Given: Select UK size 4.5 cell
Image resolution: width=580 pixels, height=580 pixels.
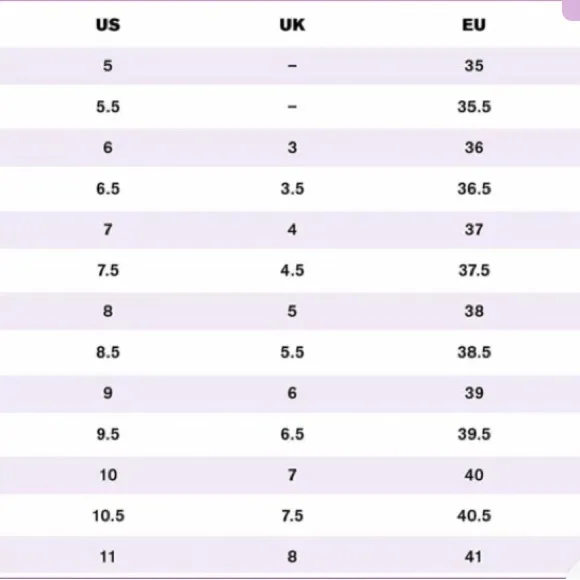Looking at the screenshot, I should pos(292,270).
